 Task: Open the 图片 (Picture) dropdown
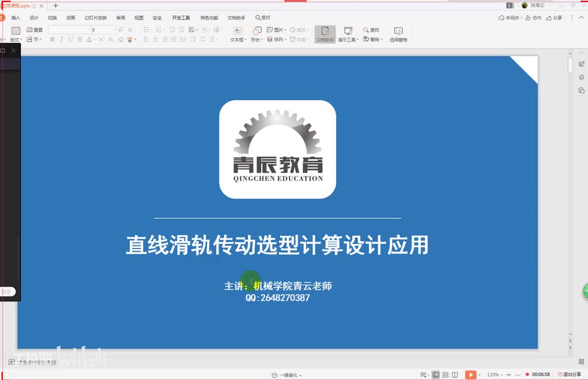tap(277, 30)
